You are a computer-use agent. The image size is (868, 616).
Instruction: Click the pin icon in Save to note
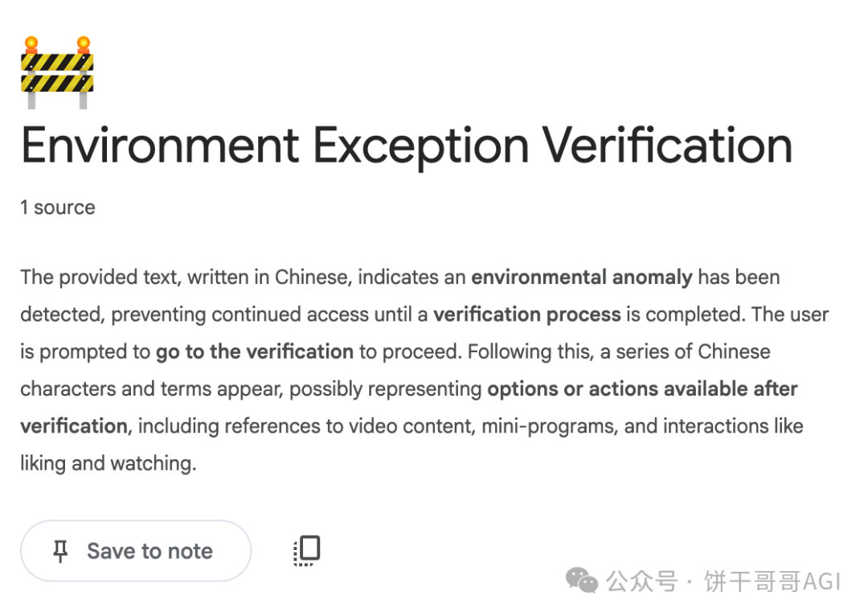[60, 551]
